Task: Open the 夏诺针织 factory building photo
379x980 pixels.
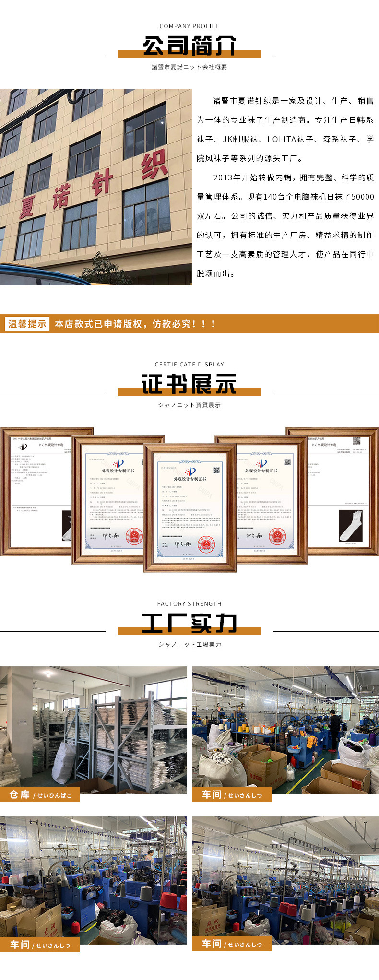Action: (x=96, y=187)
